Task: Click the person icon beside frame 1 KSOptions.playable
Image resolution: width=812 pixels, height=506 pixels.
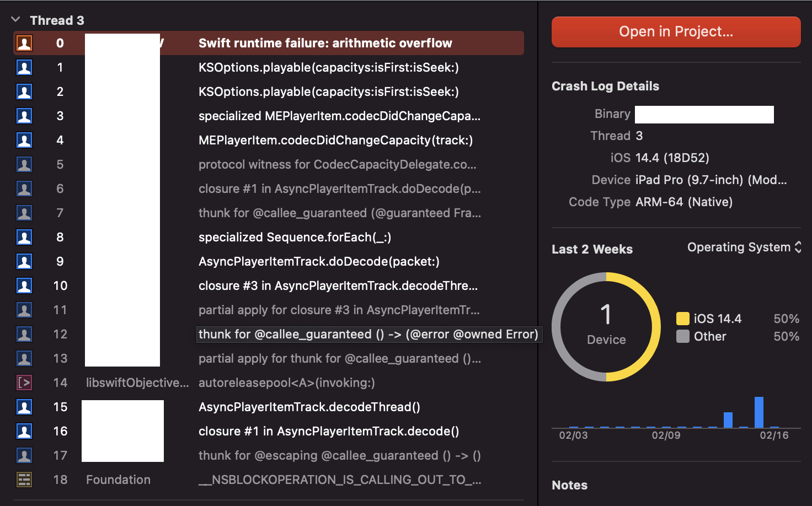Action: [24, 67]
